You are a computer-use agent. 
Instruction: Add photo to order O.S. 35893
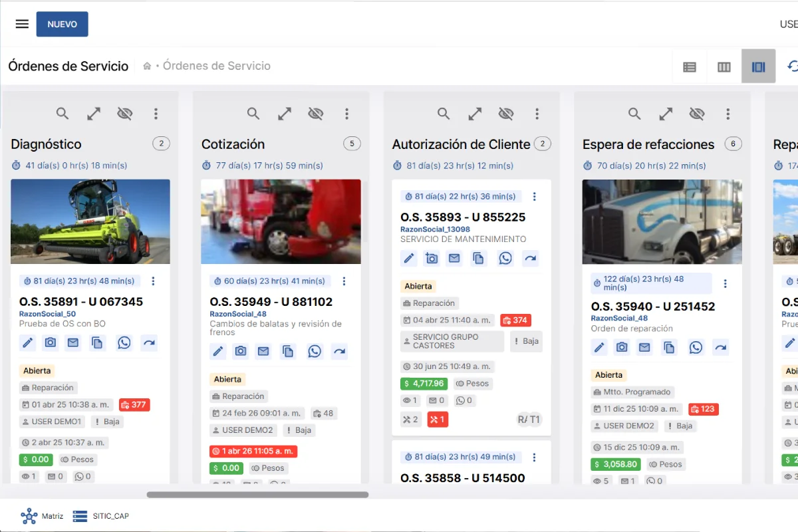click(432, 258)
